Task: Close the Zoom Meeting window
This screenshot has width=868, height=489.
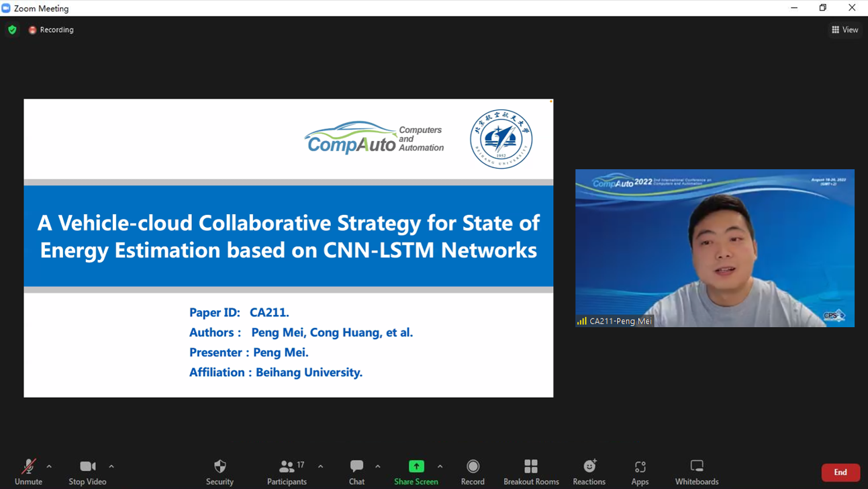Action: pyautogui.click(x=853, y=8)
